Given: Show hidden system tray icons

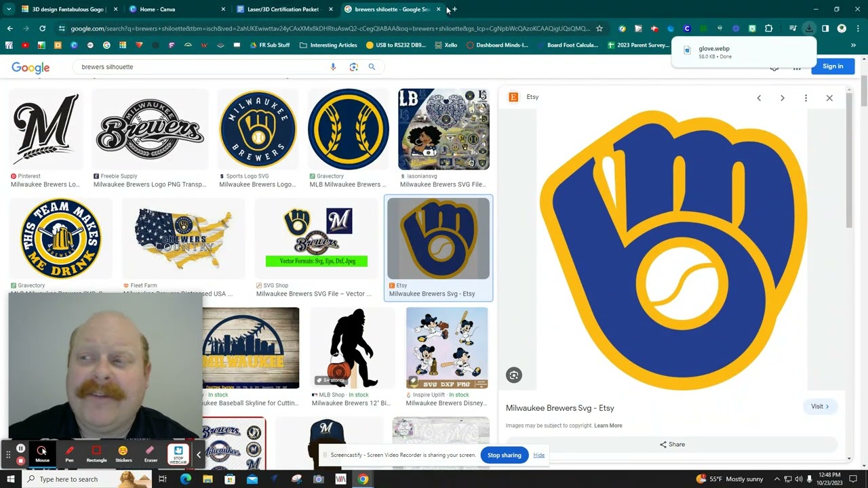Looking at the screenshot, I should [x=778, y=479].
